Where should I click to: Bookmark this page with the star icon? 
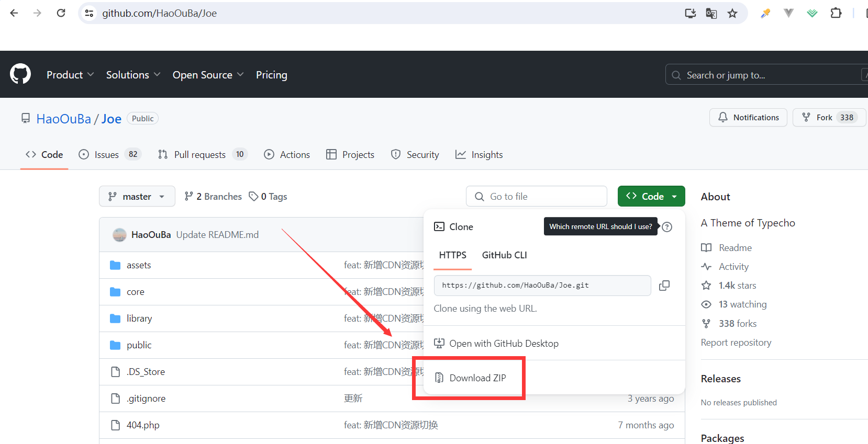tap(732, 13)
